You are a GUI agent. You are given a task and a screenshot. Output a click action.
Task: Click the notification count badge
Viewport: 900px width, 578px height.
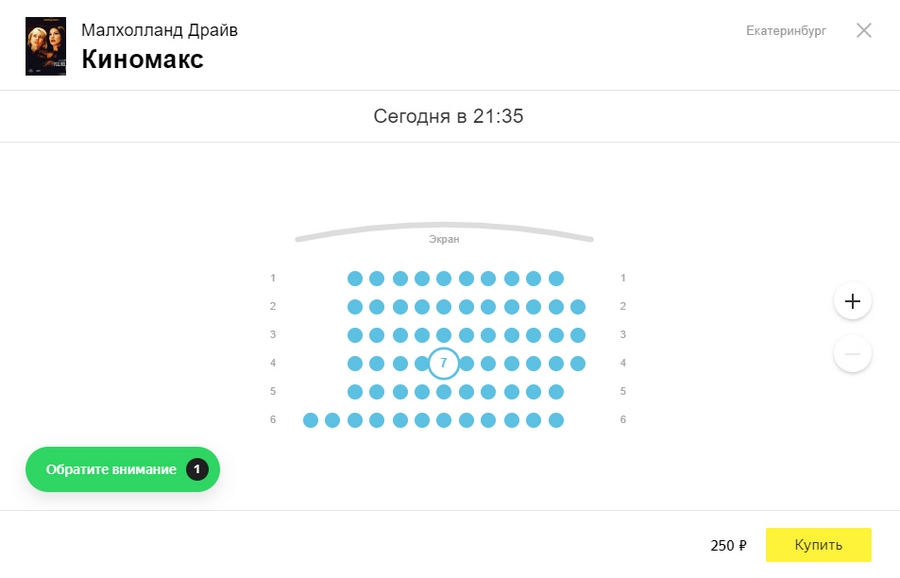tap(197, 469)
